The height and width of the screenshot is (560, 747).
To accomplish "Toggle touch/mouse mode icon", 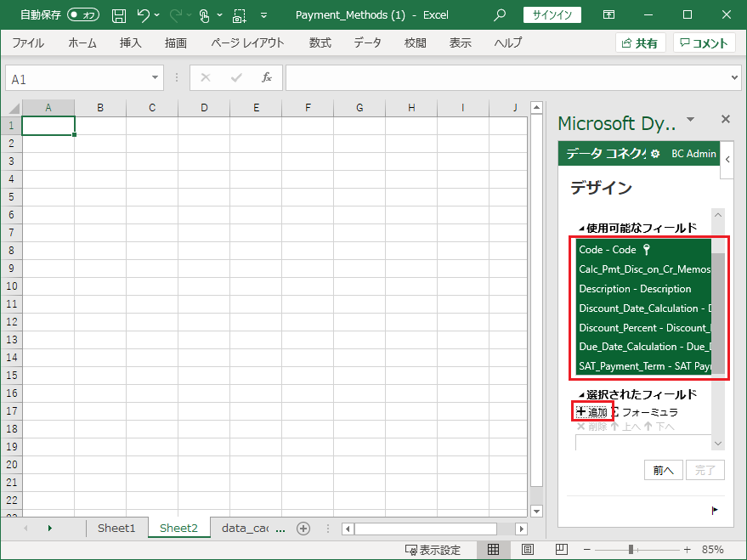I will tap(204, 15).
